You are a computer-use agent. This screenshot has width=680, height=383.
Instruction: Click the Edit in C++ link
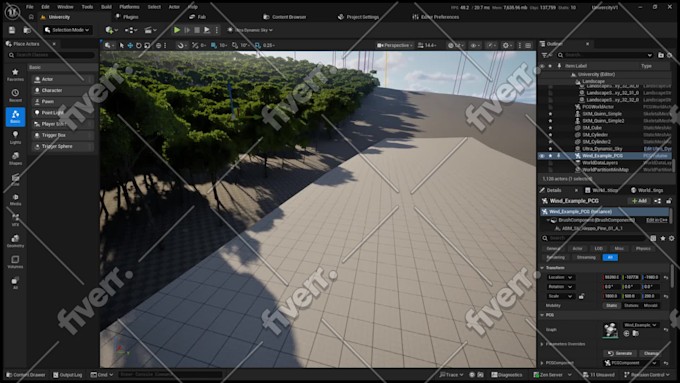[657, 220]
